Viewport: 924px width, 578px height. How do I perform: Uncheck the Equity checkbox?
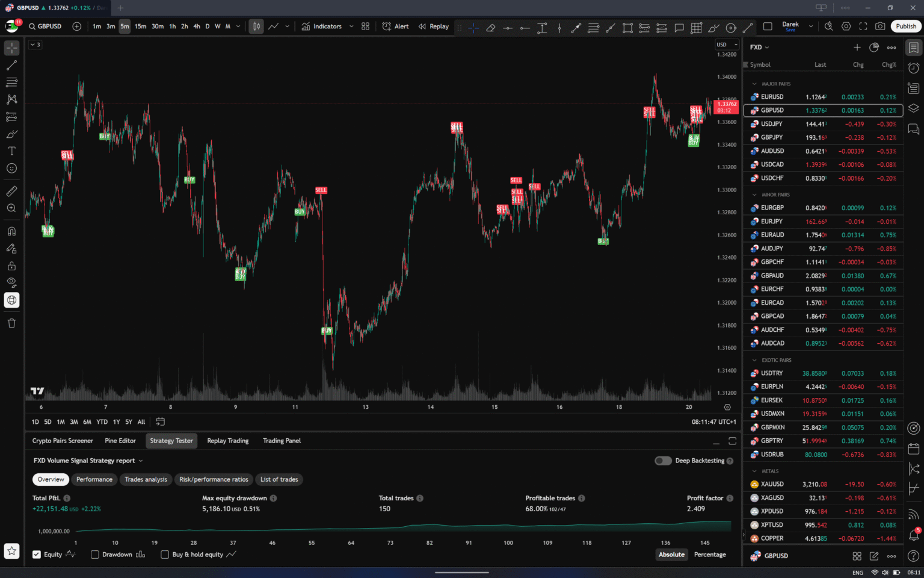pyautogui.click(x=37, y=555)
